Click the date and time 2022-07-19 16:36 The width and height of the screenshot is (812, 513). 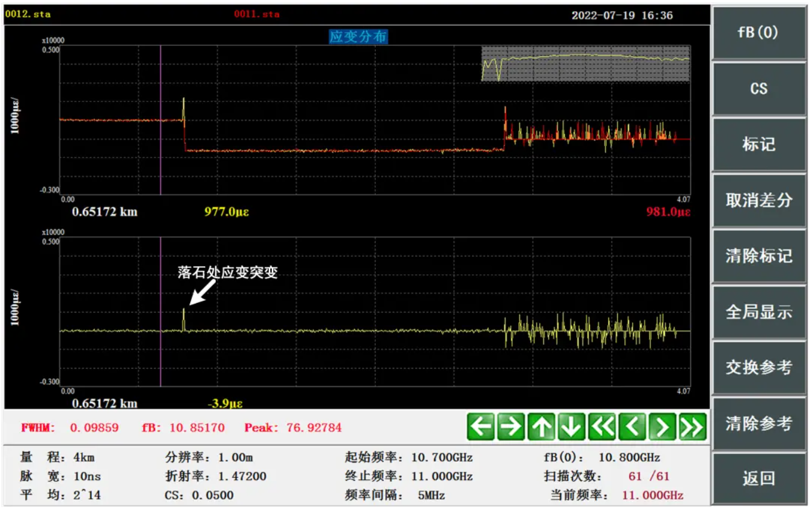coord(622,16)
